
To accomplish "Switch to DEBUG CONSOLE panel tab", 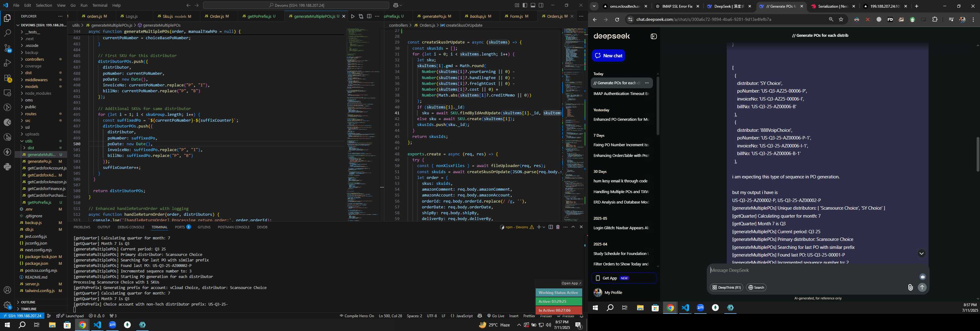I will coord(131,227).
